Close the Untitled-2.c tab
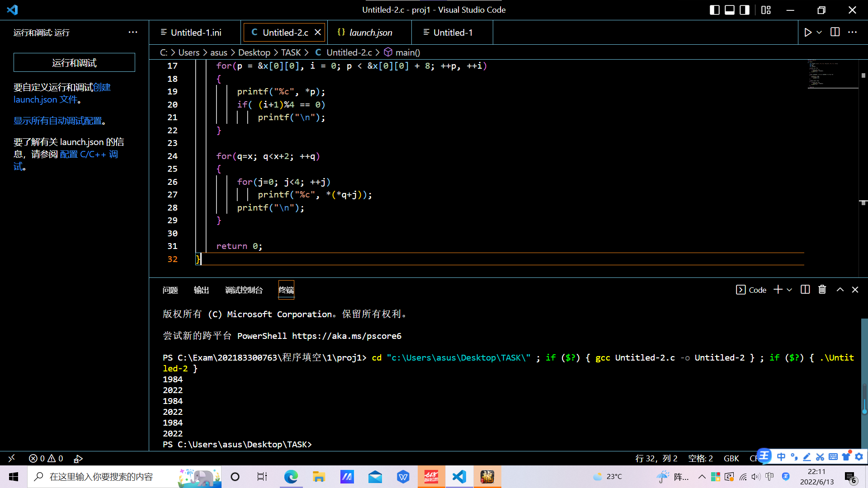 click(x=318, y=33)
